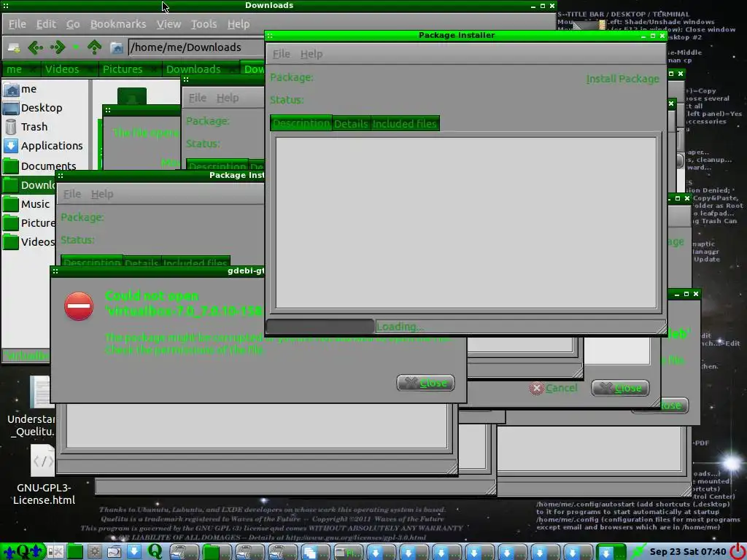Open File menu in the front Package Installer
This screenshot has height=560, width=747.
281,54
